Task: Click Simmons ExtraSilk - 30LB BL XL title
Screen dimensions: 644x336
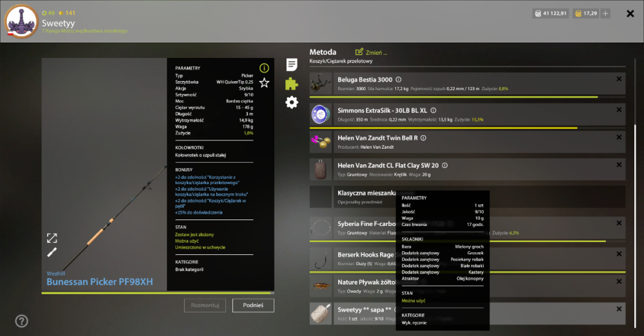Action: [x=383, y=111]
